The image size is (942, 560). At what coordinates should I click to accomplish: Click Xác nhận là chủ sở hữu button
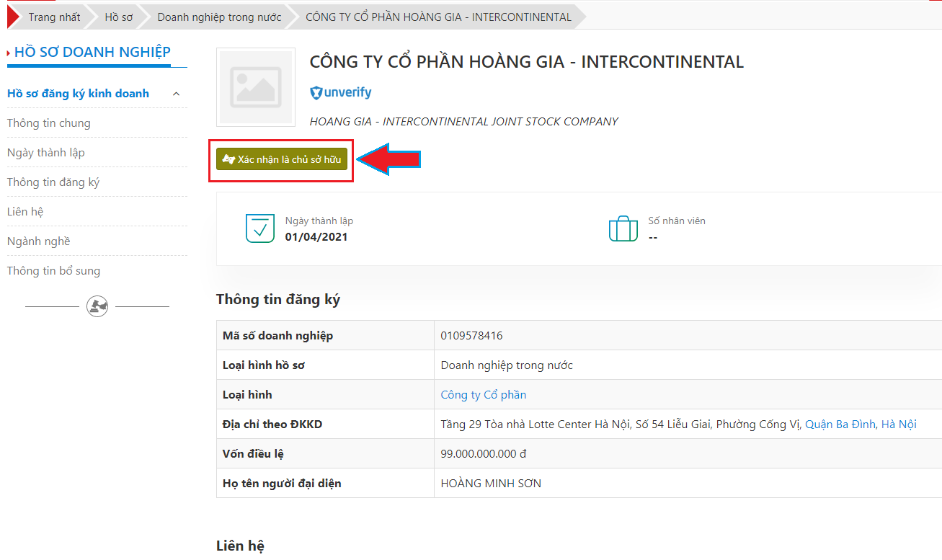click(282, 159)
